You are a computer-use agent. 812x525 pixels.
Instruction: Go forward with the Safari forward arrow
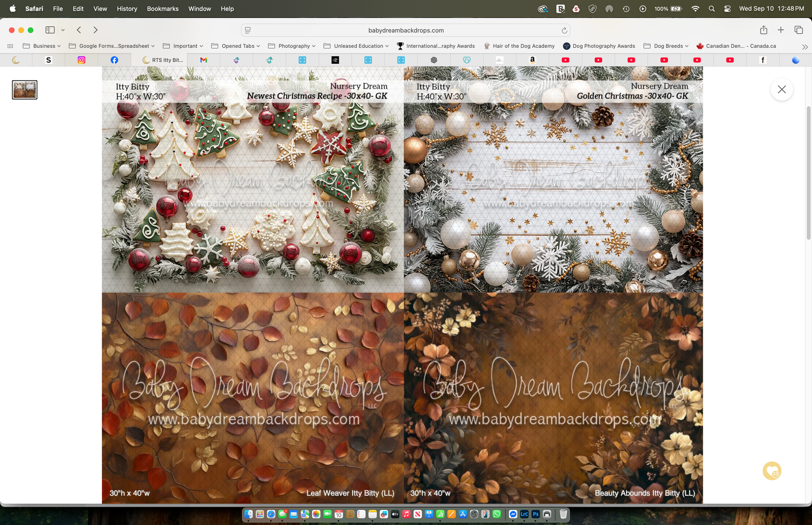click(95, 30)
